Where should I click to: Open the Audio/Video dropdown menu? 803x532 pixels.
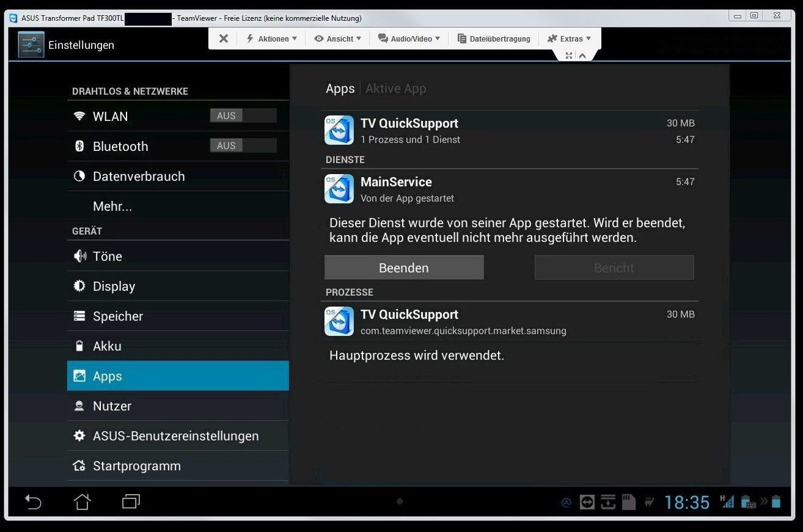coord(409,38)
